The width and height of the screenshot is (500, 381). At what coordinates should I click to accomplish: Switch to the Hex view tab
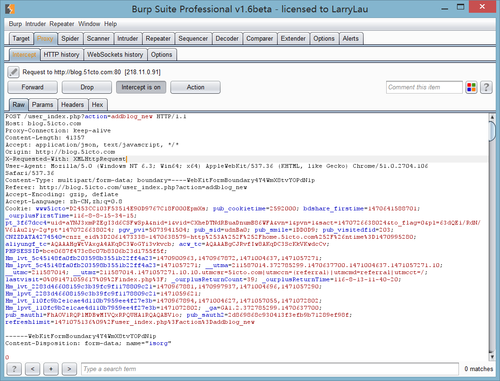[x=97, y=105]
